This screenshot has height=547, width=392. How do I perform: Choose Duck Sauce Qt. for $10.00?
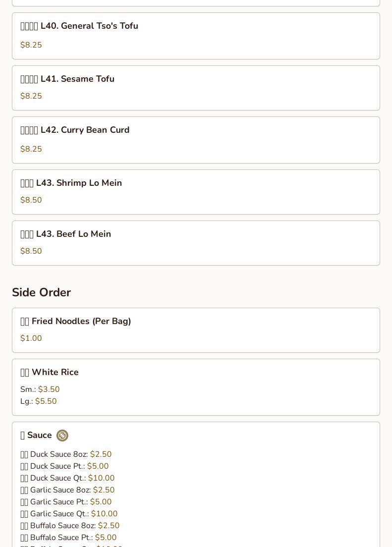click(67, 478)
